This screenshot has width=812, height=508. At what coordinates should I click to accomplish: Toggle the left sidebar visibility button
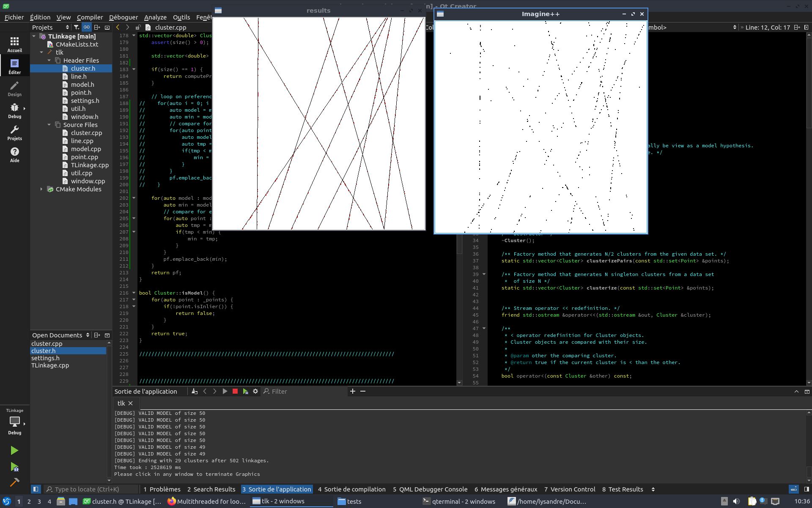(36, 489)
